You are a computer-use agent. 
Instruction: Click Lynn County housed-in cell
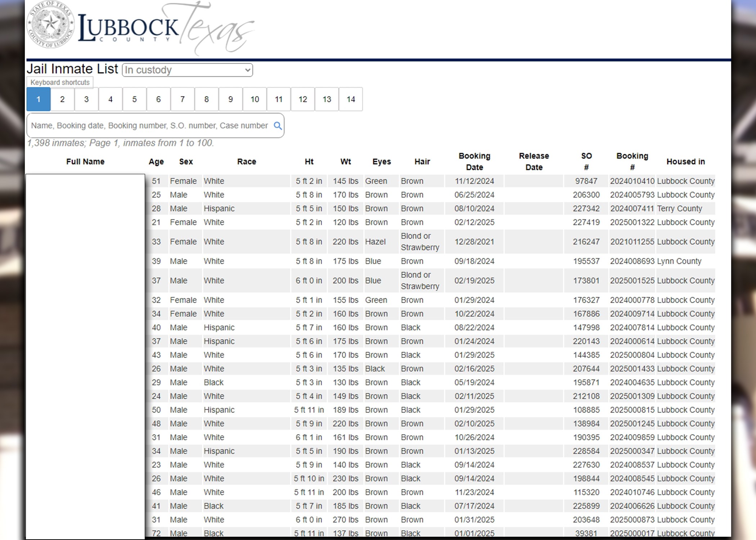pos(679,261)
